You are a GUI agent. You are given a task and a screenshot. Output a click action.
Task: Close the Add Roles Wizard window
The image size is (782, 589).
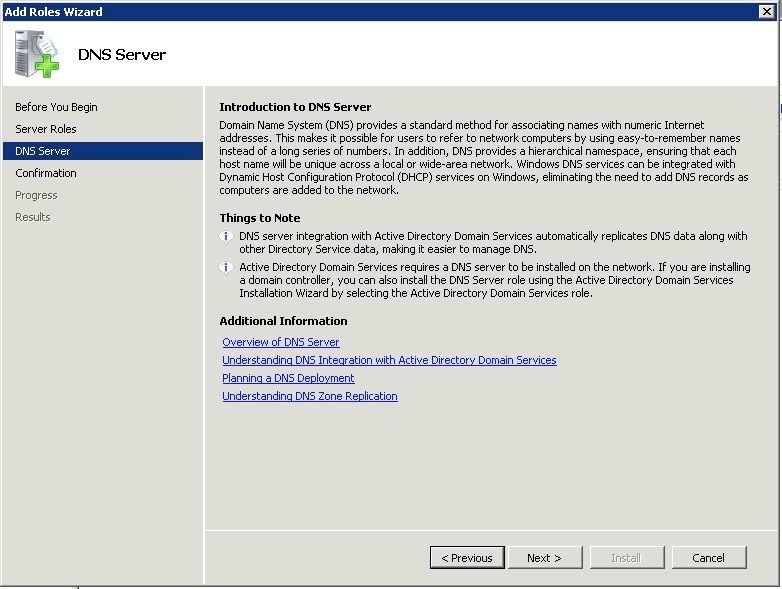[x=767, y=11]
